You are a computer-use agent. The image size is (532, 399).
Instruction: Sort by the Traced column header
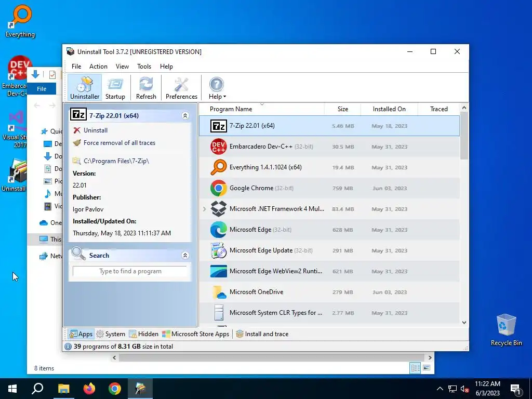pos(438,109)
